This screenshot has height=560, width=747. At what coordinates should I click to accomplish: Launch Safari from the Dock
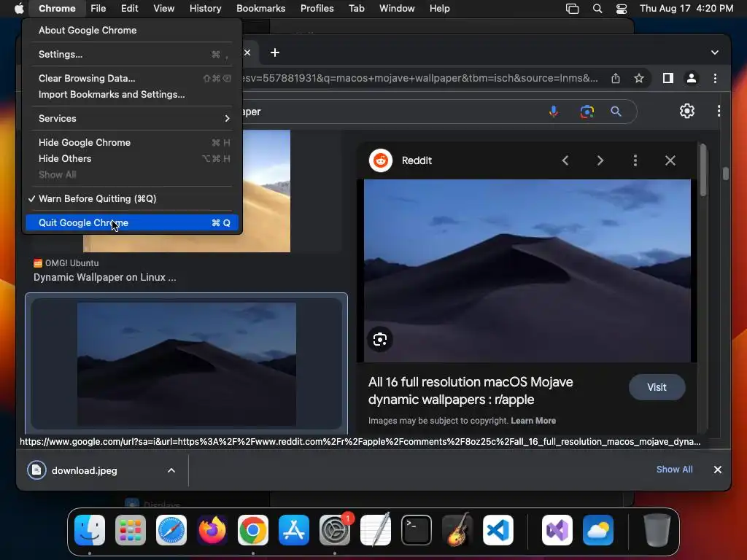(x=171, y=530)
